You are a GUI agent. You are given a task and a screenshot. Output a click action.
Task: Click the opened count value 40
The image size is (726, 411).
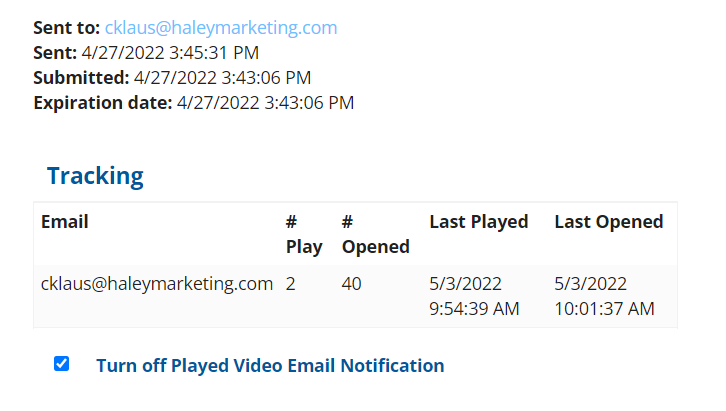coord(351,284)
